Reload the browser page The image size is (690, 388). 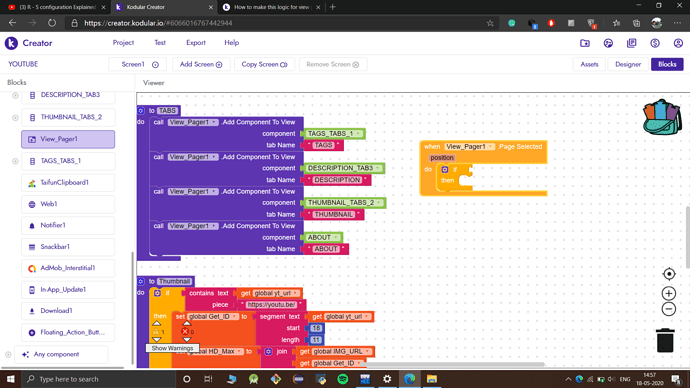coord(52,23)
